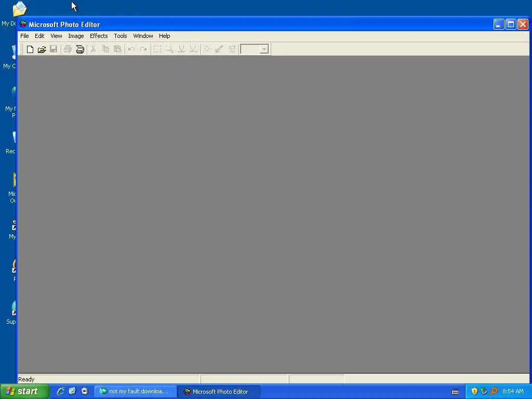Select the Sharpen tool icon
Viewport: 532px width, 399px height.
click(x=193, y=49)
